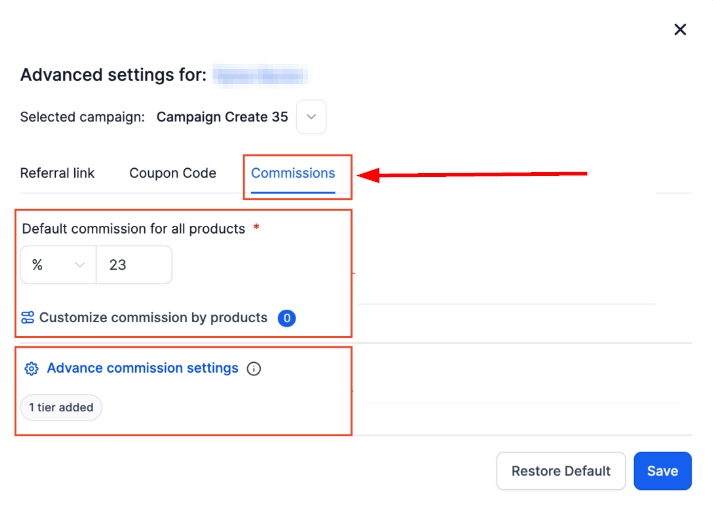Viewport: 713px width, 521px height.
Task: Open the Coupon Code tab
Action: (x=173, y=173)
